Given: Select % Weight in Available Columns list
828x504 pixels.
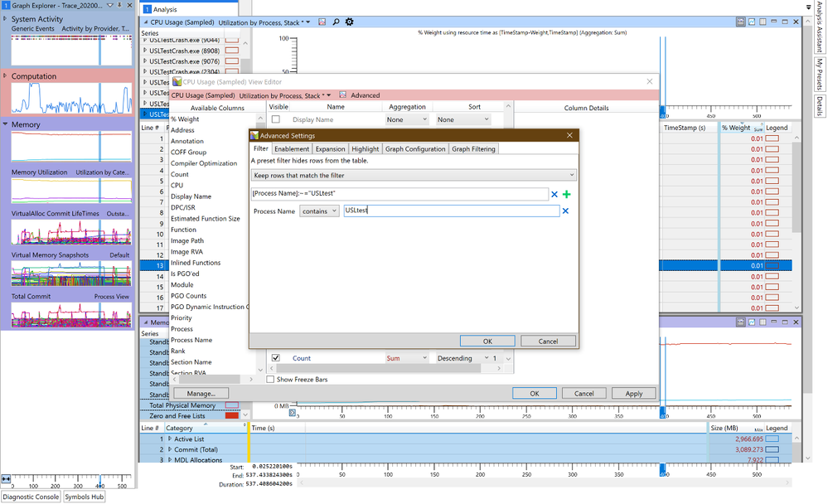Looking at the screenshot, I should point(185,119).
